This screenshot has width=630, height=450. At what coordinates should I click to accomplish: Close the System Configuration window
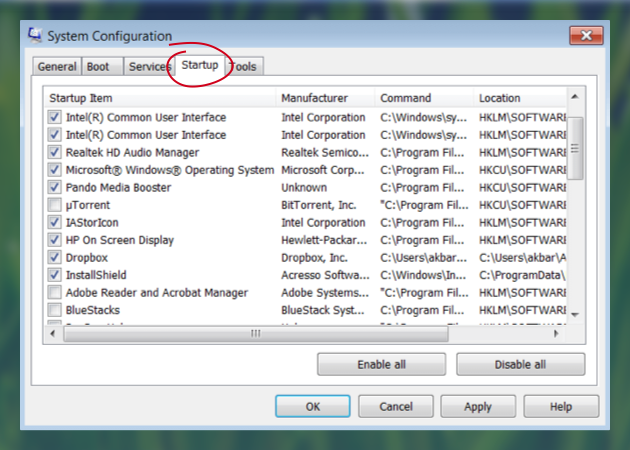pos(586,35)
